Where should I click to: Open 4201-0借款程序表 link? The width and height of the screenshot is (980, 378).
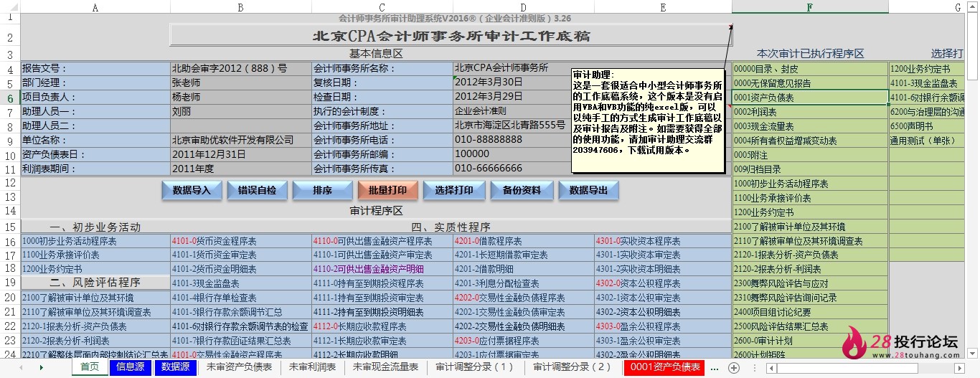[x=523, y=241]
